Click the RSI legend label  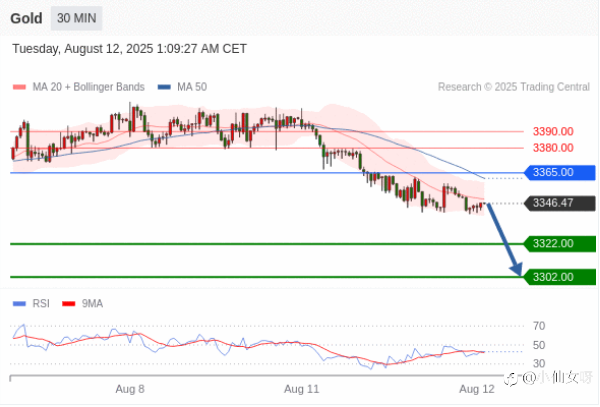click(41, 304)
